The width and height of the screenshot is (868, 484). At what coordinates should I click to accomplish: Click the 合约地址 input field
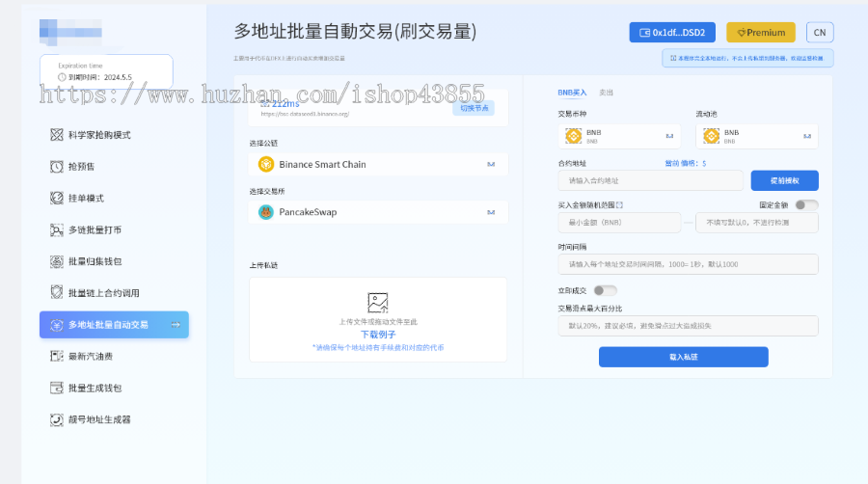coord(650,181)
